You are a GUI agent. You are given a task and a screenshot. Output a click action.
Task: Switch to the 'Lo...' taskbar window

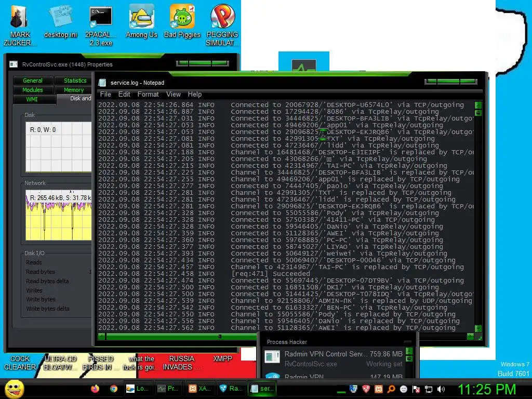pyautogui.click(x=137, y=389)
